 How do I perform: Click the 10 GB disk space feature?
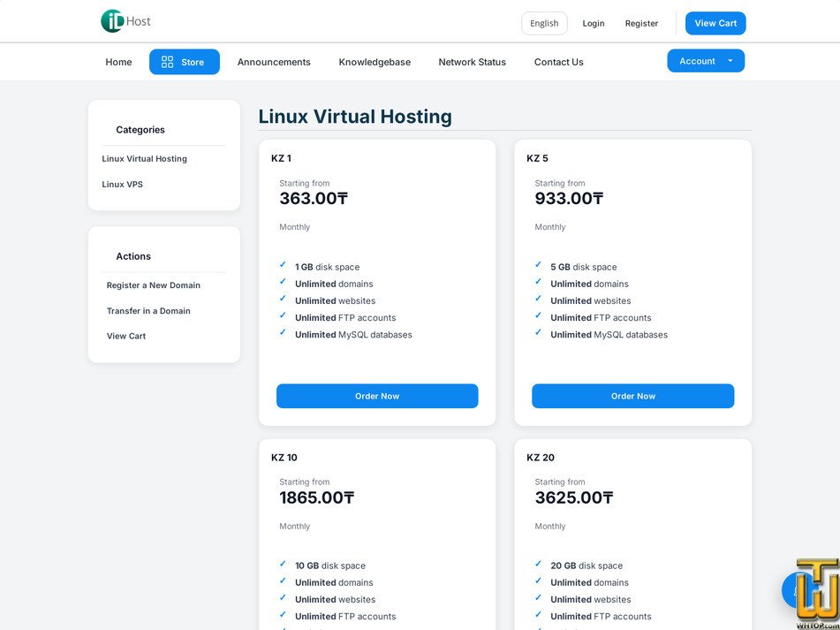330,565
